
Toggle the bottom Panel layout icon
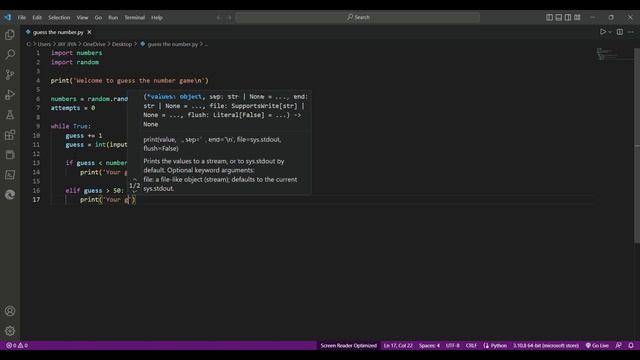click(558, 17)
